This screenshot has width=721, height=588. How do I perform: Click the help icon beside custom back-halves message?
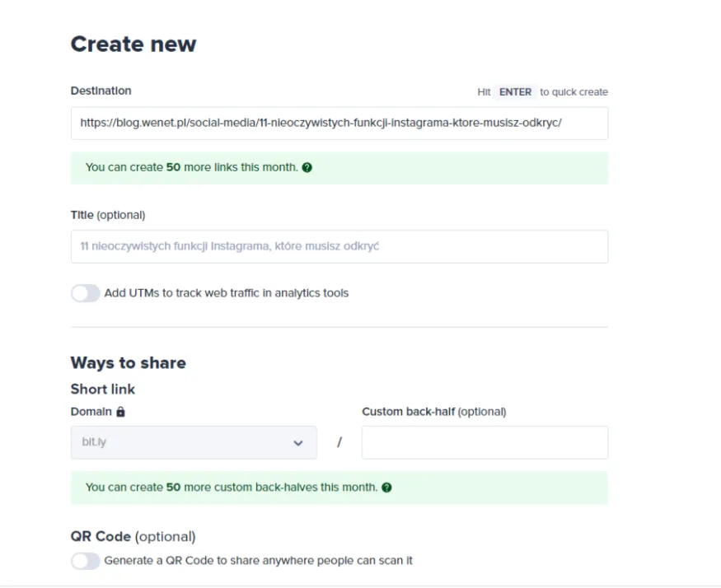click(387, 488)
